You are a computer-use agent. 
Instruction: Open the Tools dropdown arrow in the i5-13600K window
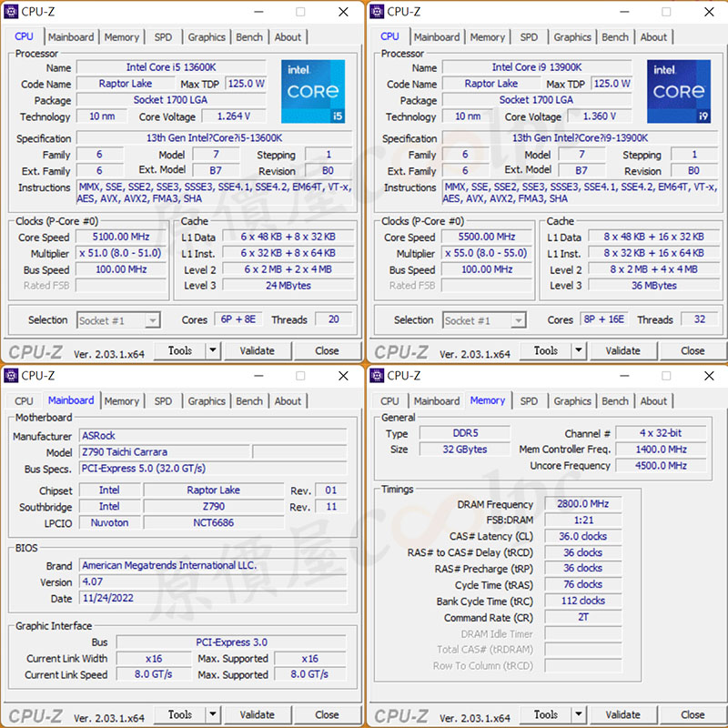click(x=213, y=350)
